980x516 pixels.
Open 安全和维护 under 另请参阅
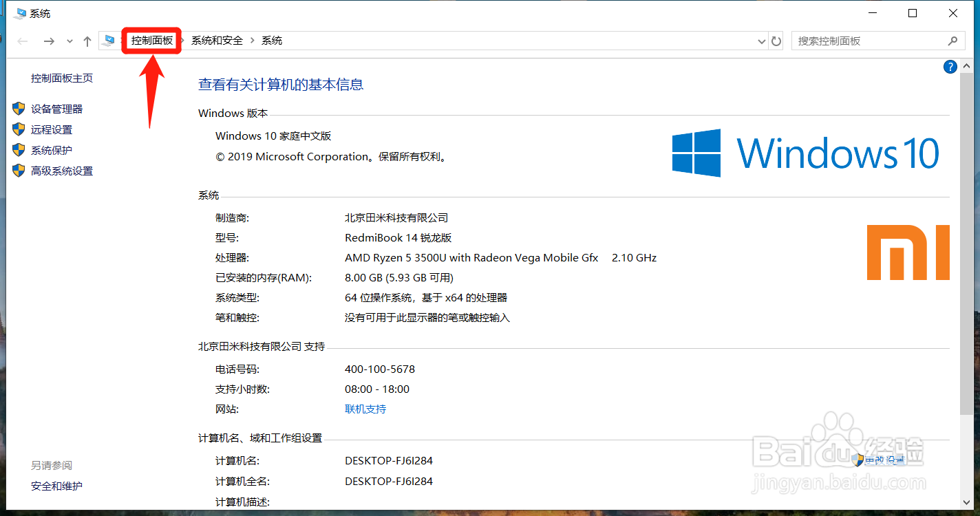click(x=56, y=486)
